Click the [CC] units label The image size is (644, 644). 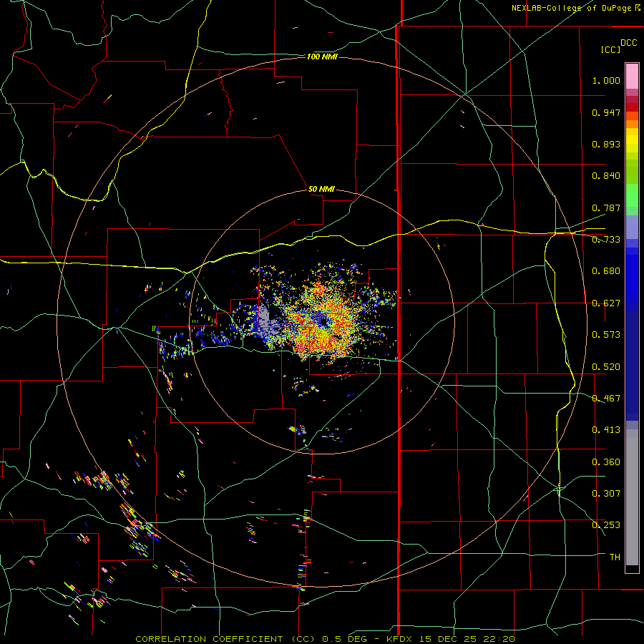(x=610, y=49)
